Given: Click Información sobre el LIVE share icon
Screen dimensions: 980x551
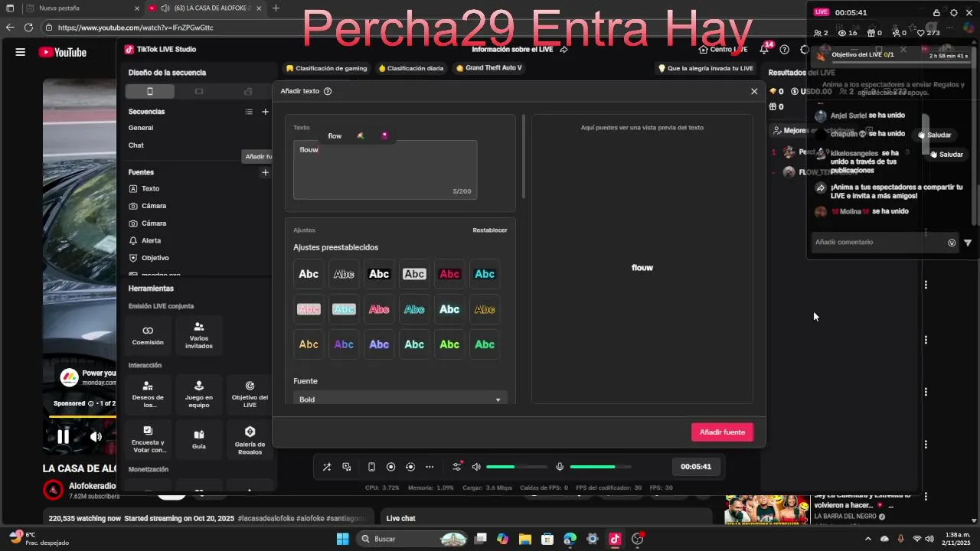Looking at the screenshot, I should [564, 50].
